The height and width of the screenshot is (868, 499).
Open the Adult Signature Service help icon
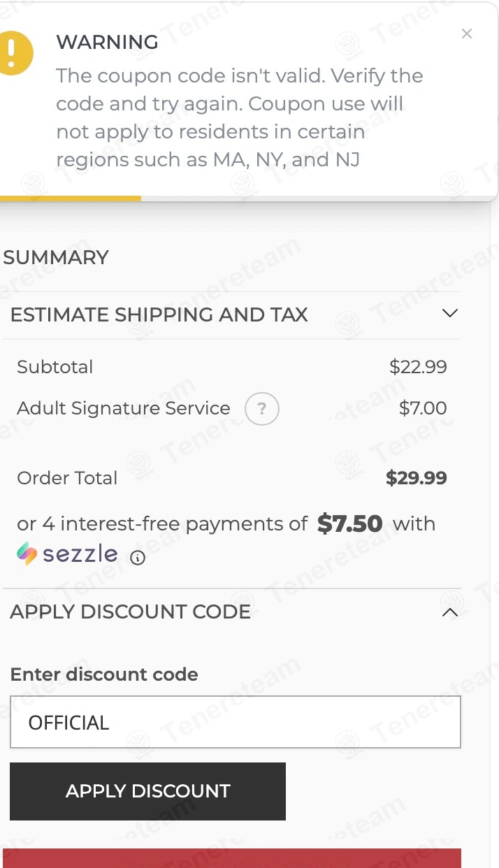pos(262,409)
